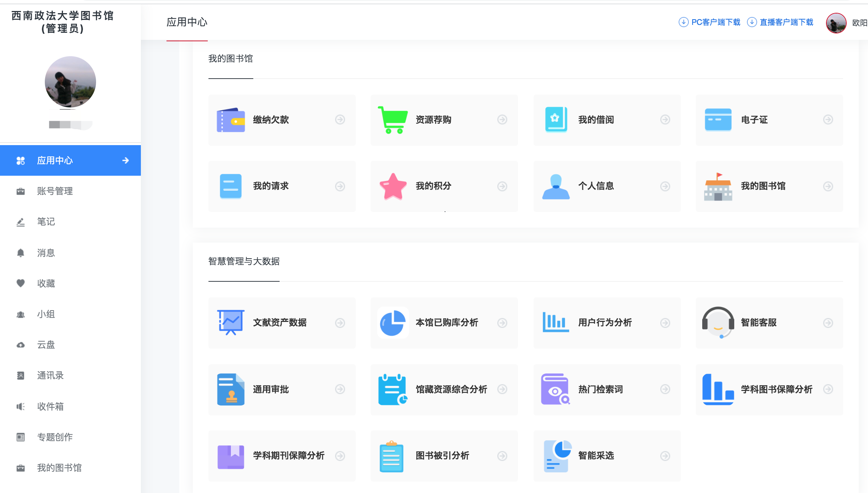Click the pink star 我的积分 icon

393,186
